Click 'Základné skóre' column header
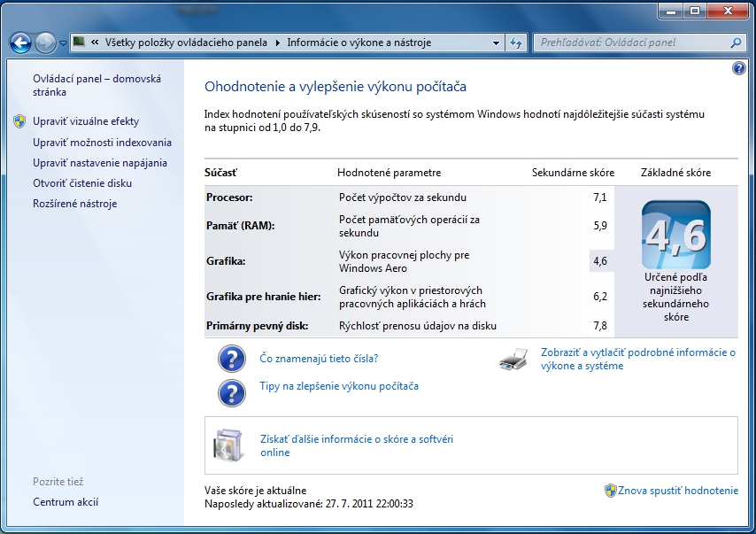This screenshot has height=534, width=756. [676, 172]
